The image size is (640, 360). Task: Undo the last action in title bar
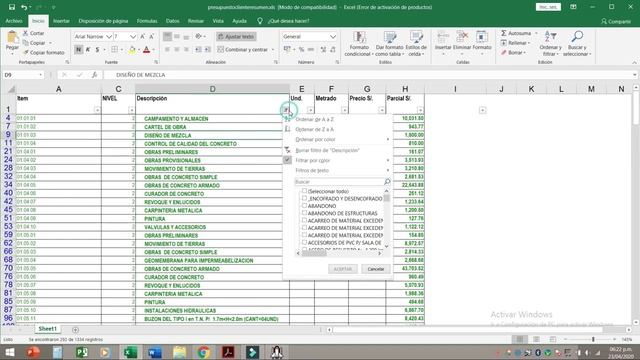[x=24, y=7]
